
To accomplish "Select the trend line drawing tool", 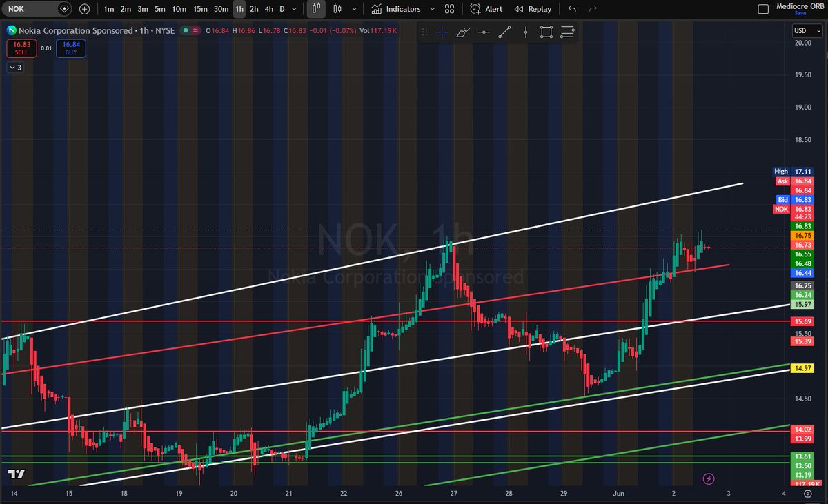I will click(x=504, y=32).
